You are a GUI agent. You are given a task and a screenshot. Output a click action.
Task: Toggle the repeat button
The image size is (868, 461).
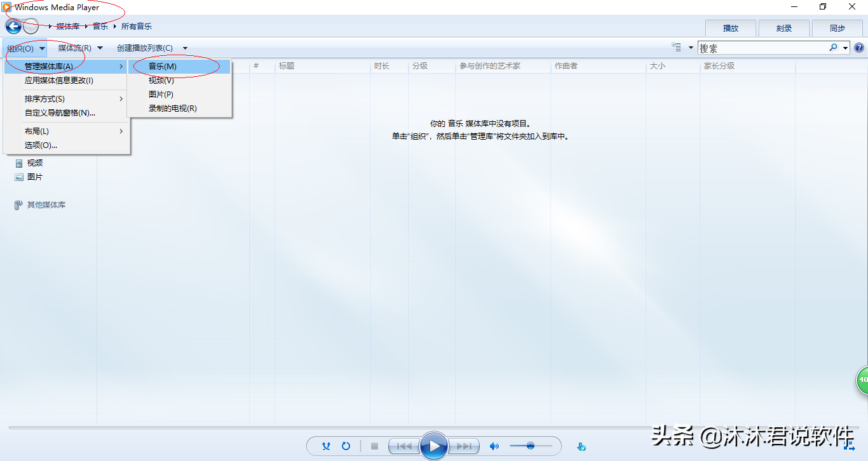tap(346, 446)
